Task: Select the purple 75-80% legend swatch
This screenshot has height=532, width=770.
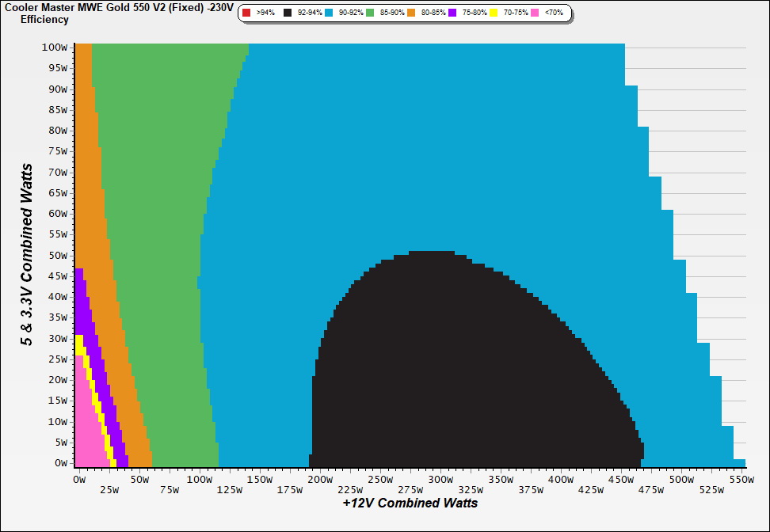Action: [452, 13]
